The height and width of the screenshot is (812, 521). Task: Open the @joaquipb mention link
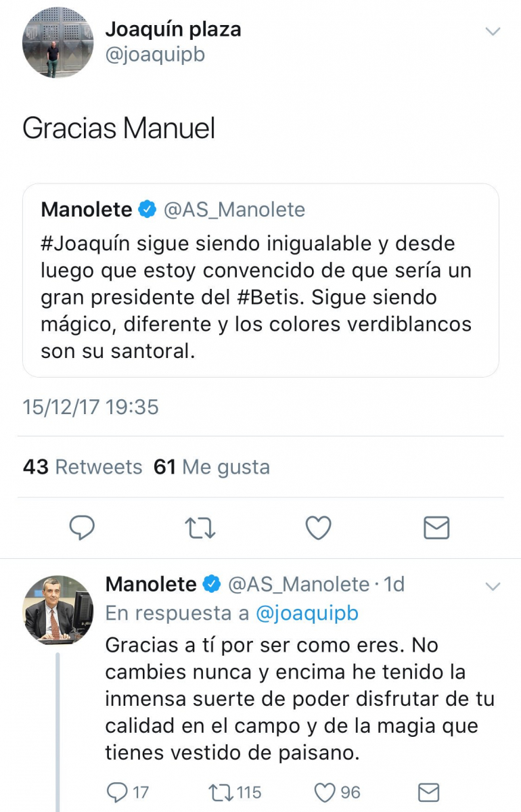click(307, 613)
